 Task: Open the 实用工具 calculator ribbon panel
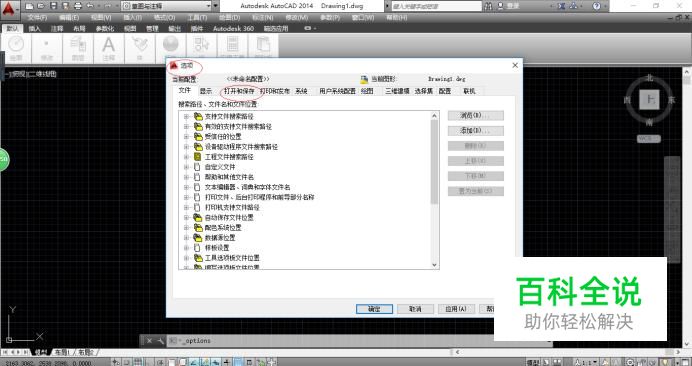click(x=232, y=46)
